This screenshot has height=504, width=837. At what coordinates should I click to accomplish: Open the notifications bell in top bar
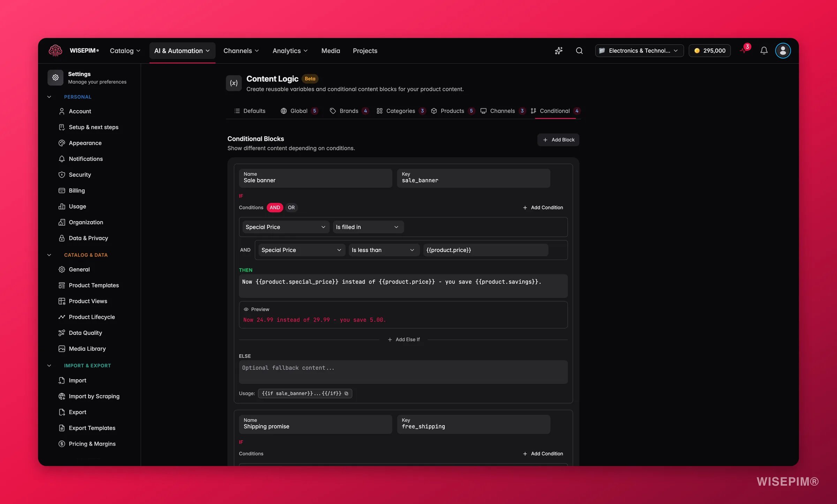[764, 51]
